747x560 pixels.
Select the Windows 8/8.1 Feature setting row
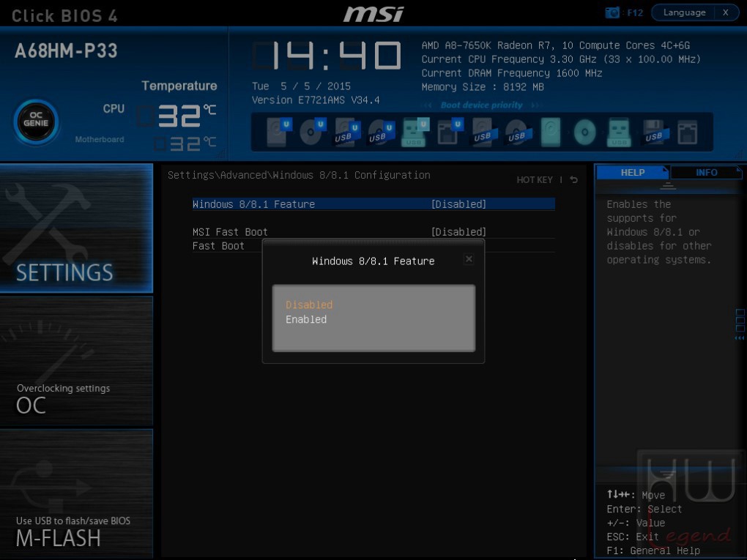coord(373,204)
